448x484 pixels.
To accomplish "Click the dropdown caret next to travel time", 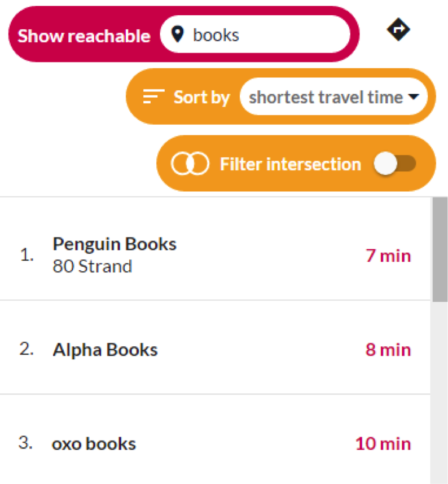I will 414,96.
